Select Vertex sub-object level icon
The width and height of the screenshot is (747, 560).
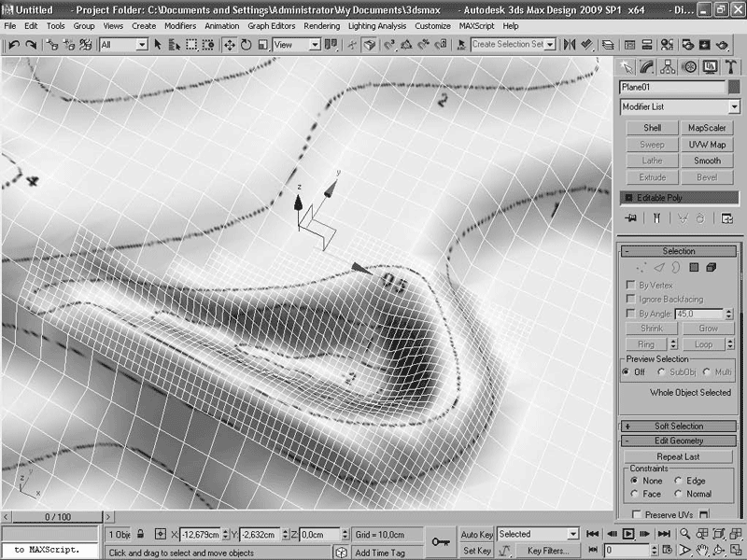[x=641, y=268]
